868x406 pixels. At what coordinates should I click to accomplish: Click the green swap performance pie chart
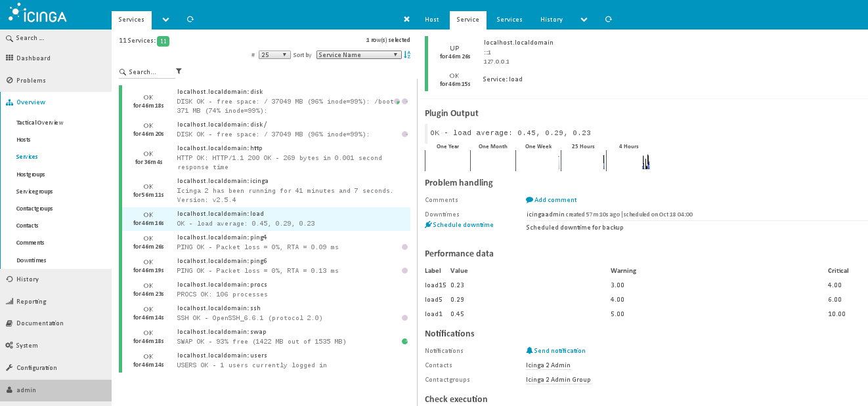(405, 342)
